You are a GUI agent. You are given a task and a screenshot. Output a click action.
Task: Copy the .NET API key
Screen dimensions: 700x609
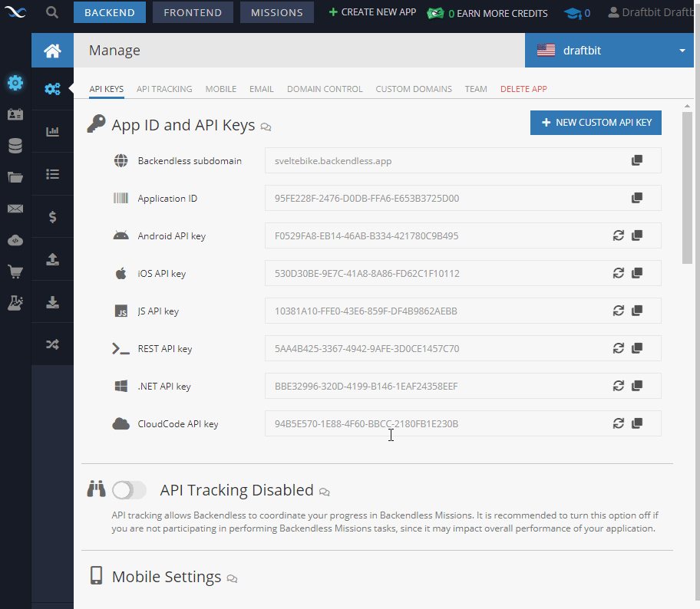pyautogui.click(x=637, y=386)
